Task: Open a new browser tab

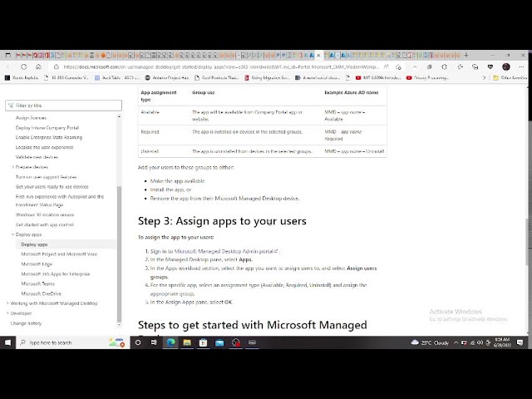Action: click(466, 55)
